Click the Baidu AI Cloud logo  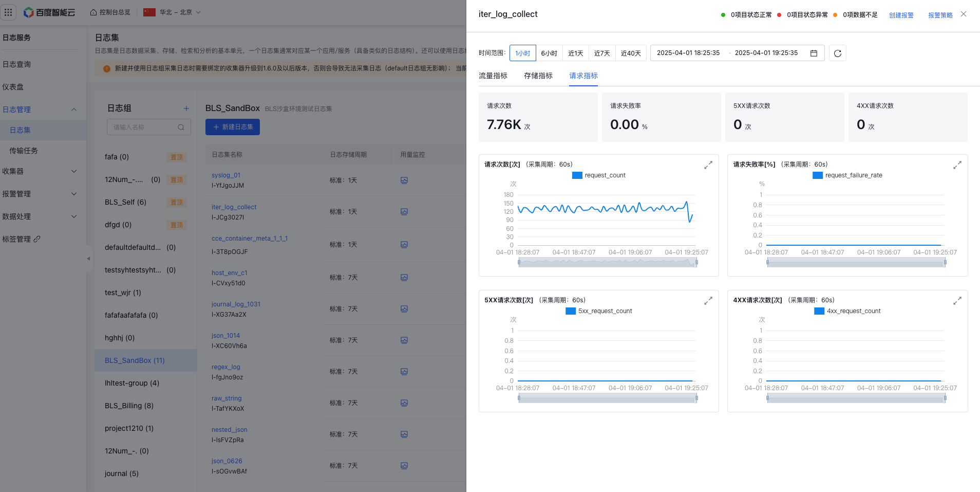pos(49,12)
